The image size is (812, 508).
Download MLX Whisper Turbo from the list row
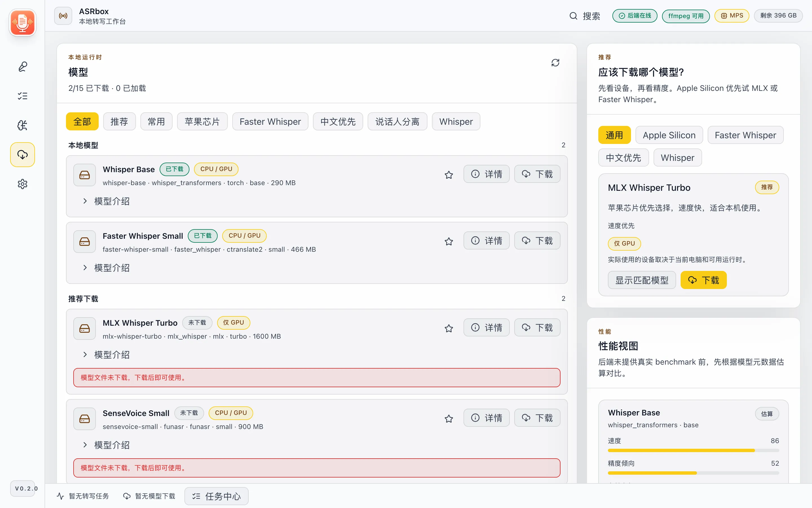(x=537, y=328)
